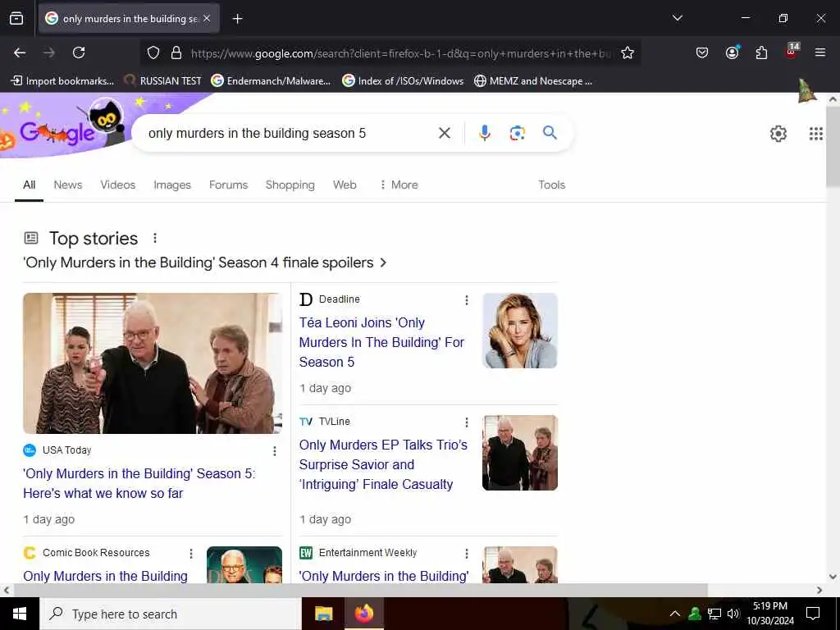Open the TVLine story thumbnail image
Image resolution: width=840 pixels, height=630 pixels.
[x=519, y=453]
